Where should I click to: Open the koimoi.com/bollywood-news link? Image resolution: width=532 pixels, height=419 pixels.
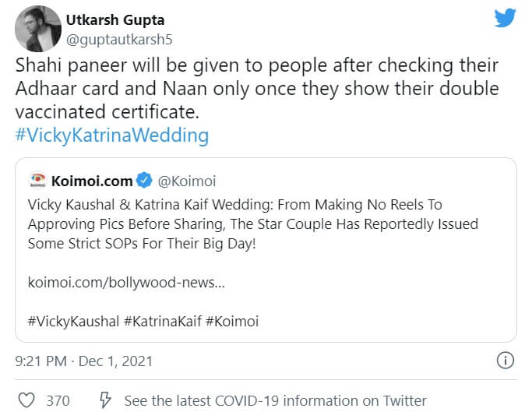point(126,282)
